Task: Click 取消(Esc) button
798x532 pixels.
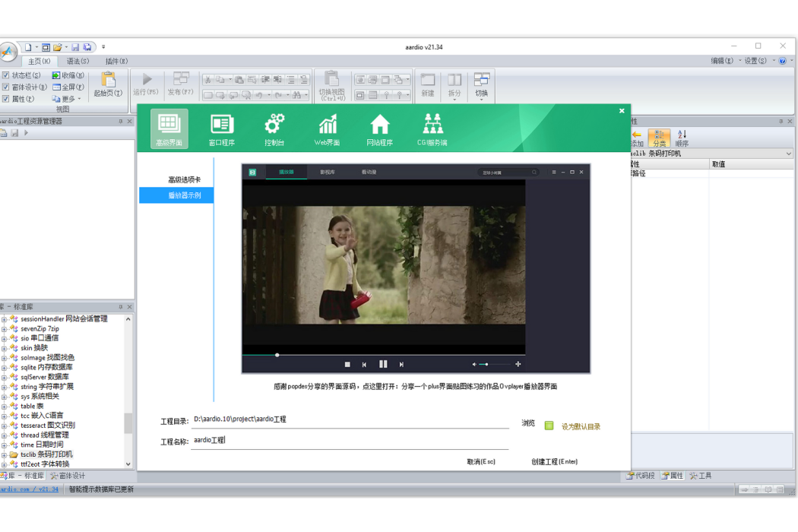Action: 481,462
